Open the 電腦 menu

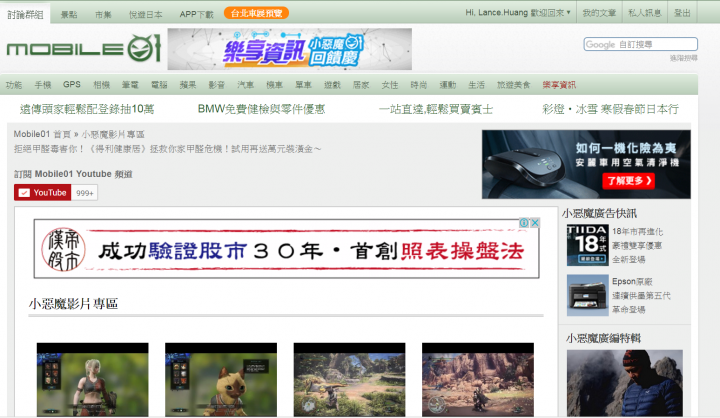pyautogui.click(x=159, y=85)
